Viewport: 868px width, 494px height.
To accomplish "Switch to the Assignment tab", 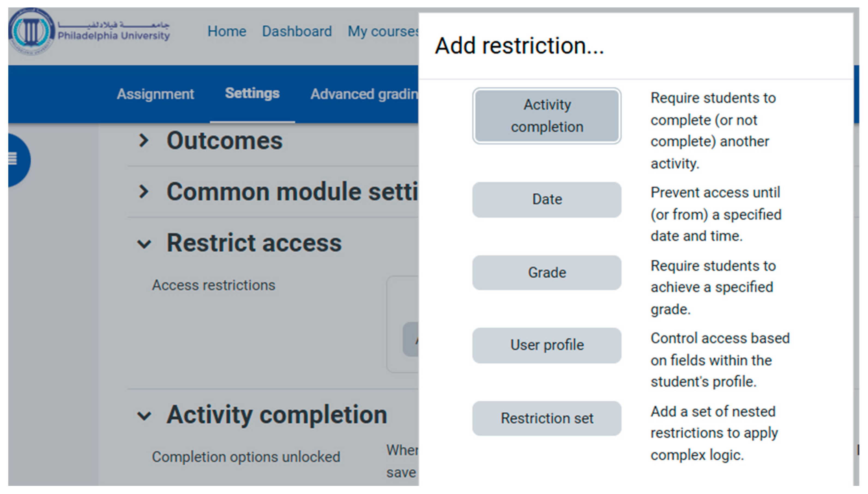I will (155, 94).
